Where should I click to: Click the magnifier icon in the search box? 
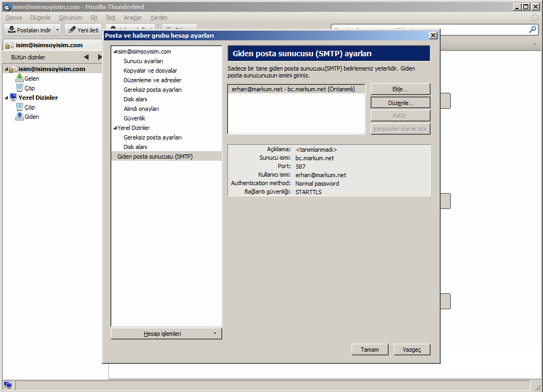point(533,30)
